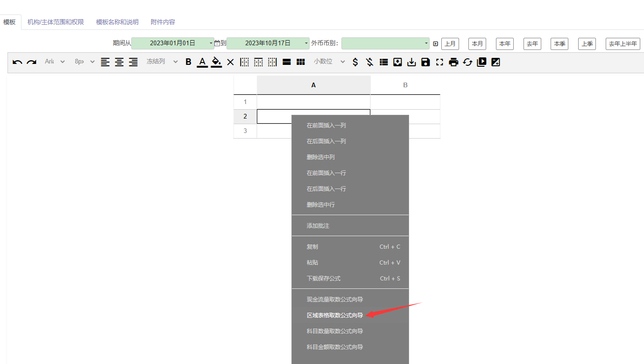The width and height of the screenshot is (644, 364).
Task: Center align text in the cell
Action: coord(120,62)
